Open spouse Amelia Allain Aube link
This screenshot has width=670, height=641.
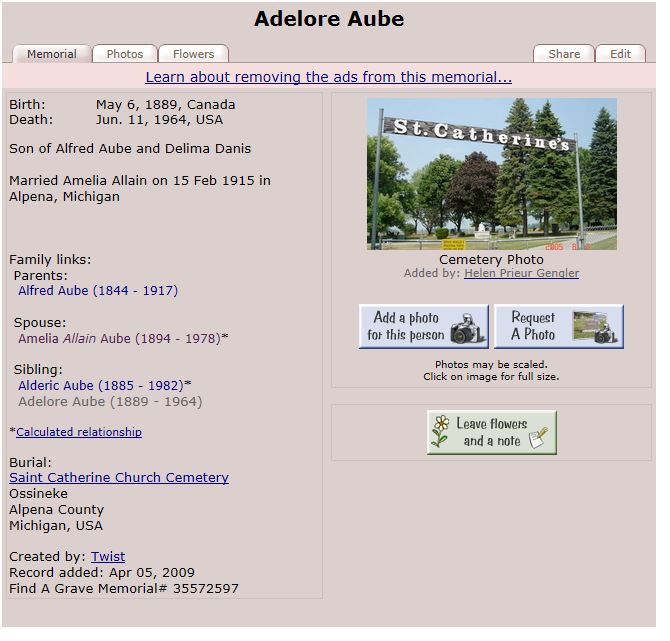pyautogui.click(x=121, y=338)
